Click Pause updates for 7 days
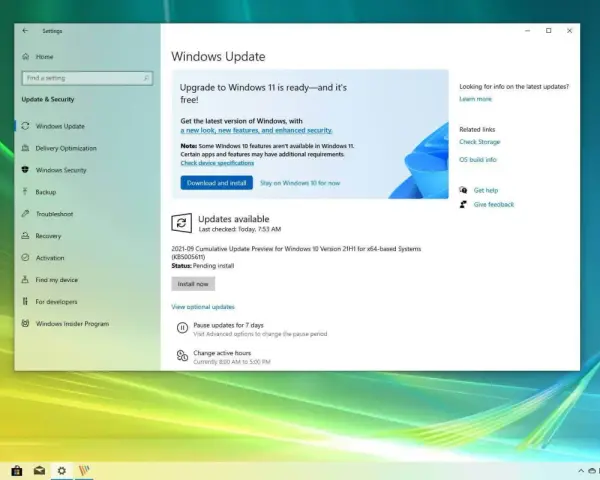600x480 pixels. (228, 325)
